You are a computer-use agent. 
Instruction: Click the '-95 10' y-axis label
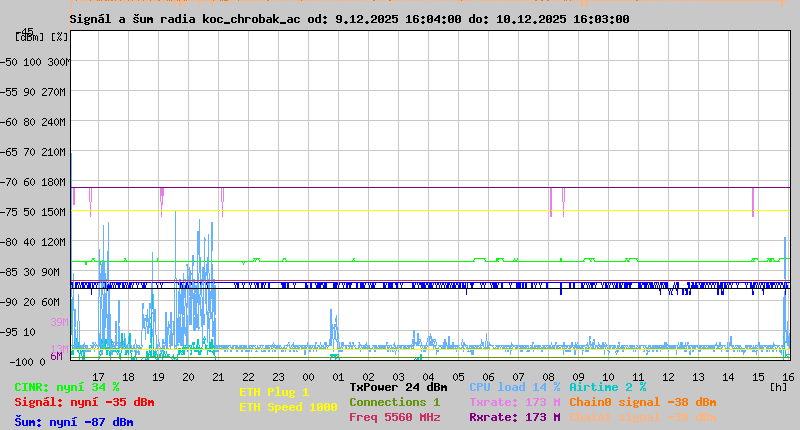18,332
